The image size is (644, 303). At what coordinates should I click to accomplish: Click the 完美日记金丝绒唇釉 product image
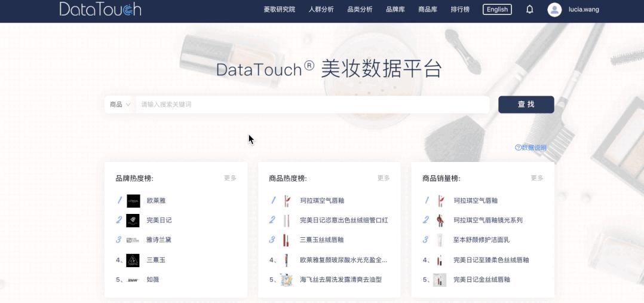pos(440,280)
